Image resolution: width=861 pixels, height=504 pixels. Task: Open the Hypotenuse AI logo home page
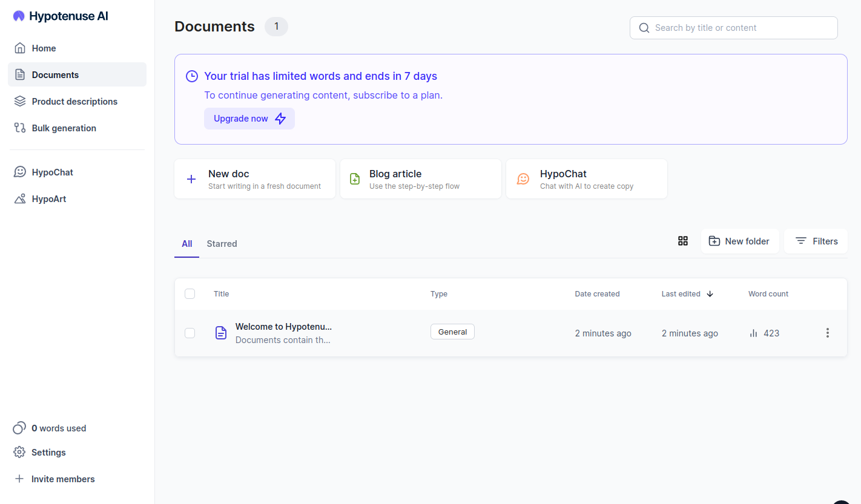[x=59, y=16]
